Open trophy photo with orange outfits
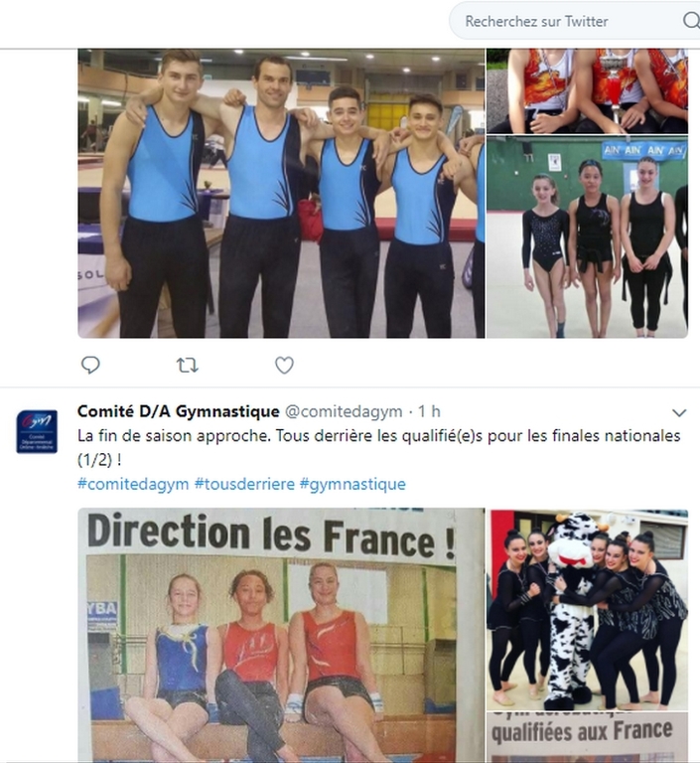700x763 pixels. tap(587, 91)
